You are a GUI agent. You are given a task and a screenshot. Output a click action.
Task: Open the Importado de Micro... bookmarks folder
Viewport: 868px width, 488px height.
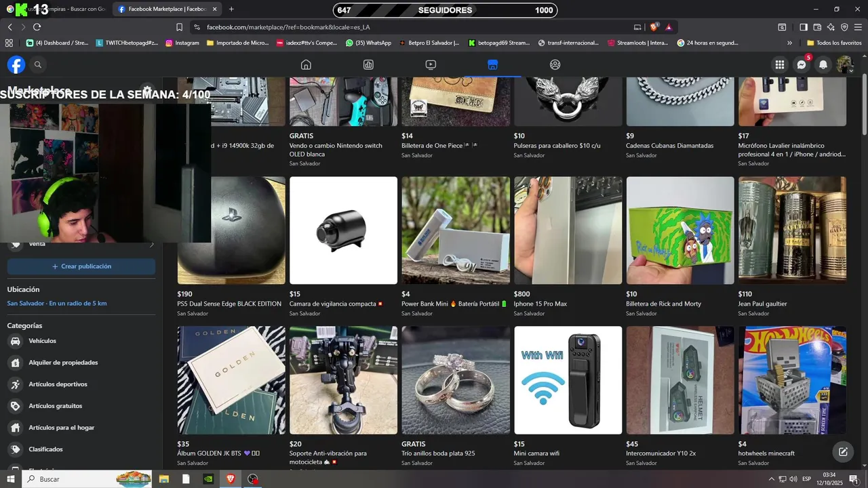click(237, 43)
